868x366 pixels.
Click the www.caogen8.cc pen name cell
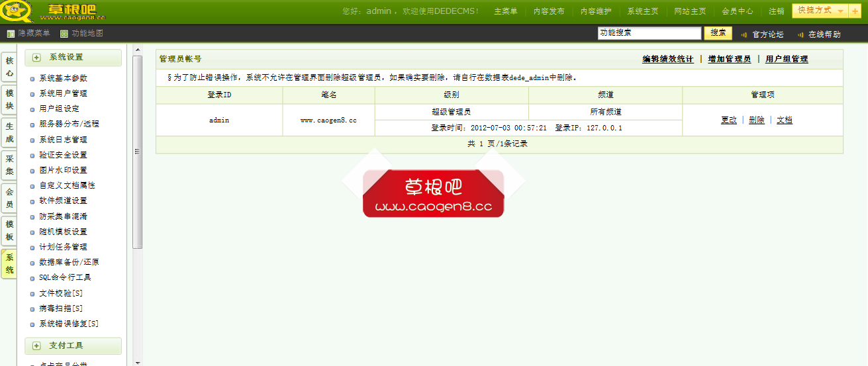pyautogui.click(x=329, y=120)
